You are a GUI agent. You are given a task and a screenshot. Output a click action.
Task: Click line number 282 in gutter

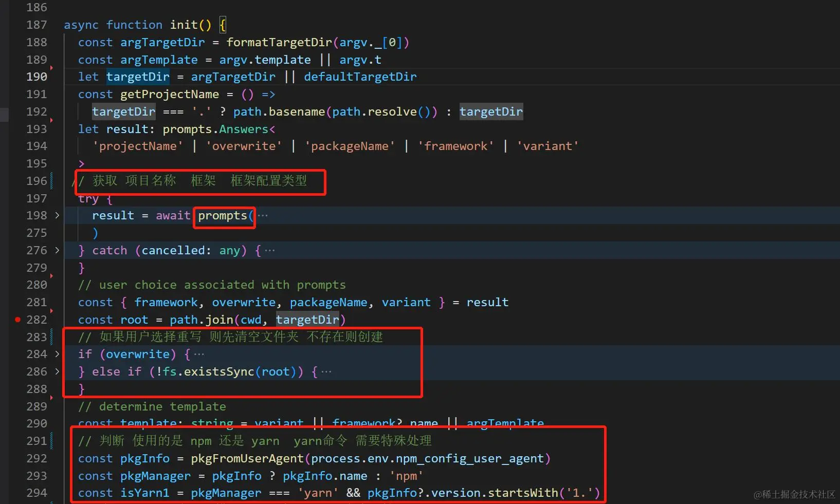tap(36, 320)
